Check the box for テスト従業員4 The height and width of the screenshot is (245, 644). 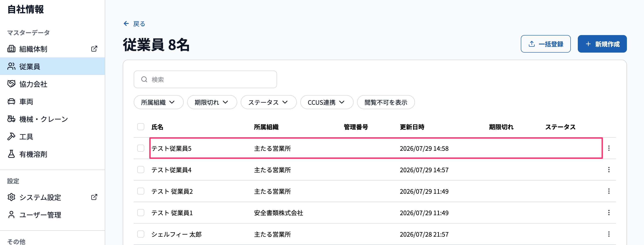click(141, 170)
